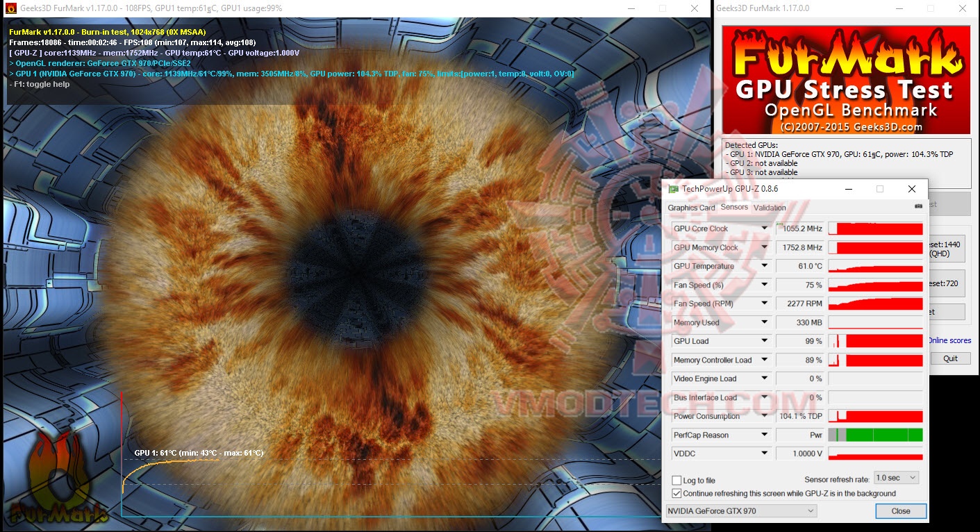
Task: Open the Fan Speed (RPM) sensor dropdown
Action: click(x=765, y=304)
